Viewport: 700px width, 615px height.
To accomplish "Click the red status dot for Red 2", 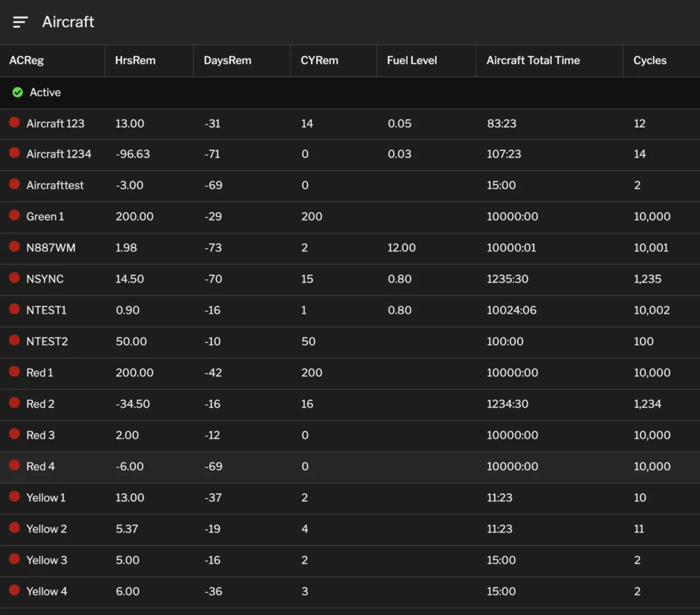I will pyautogui.click(x=15, y=403).
